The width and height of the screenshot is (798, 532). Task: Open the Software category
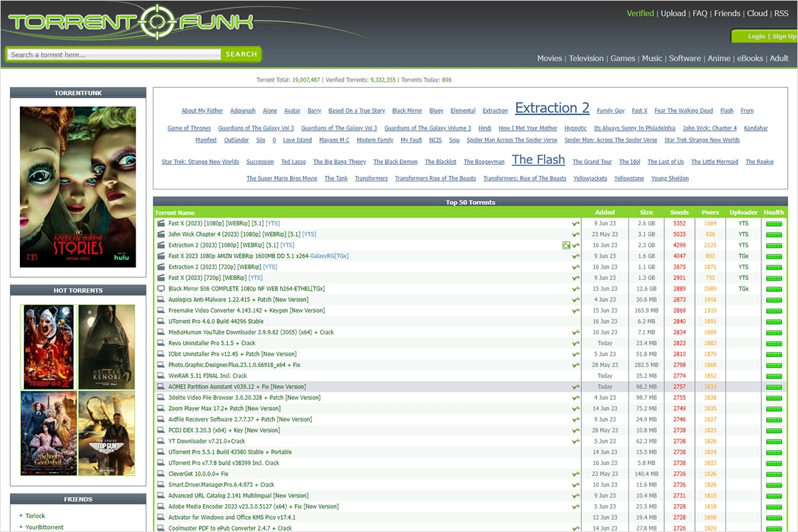[x=685, y=59]
